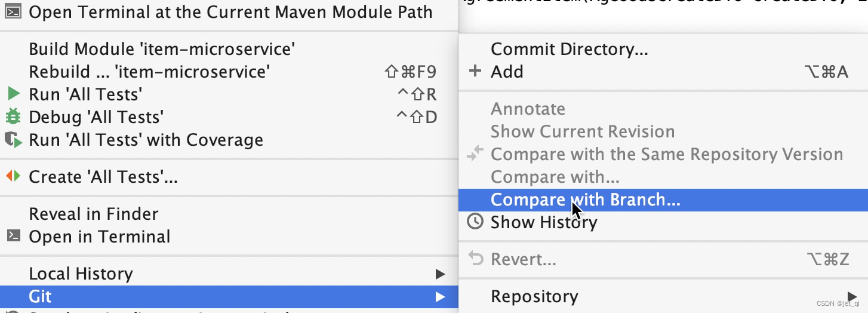Click the terminal icon at Maven Module Path
This screenshot has width=868, height=313.
tap(14, 11)
